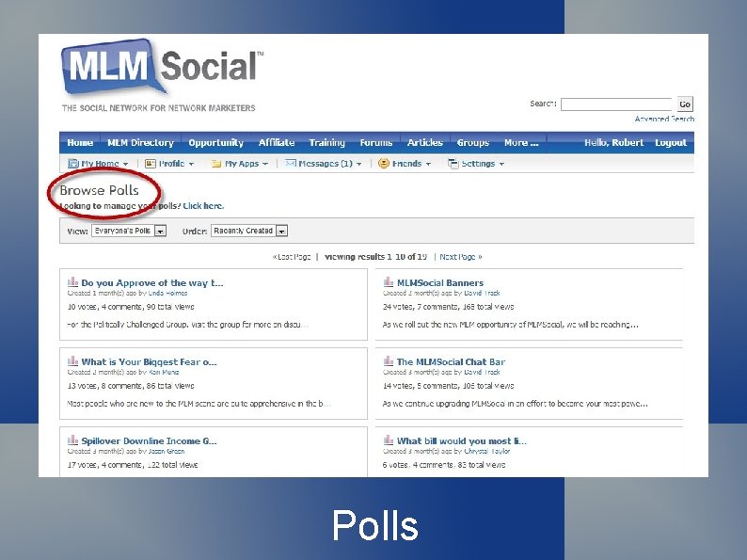The width and height of the screenshot is (747, 560).
Task: Click the 'Hello, Robert' greeting
Action: 613,142
